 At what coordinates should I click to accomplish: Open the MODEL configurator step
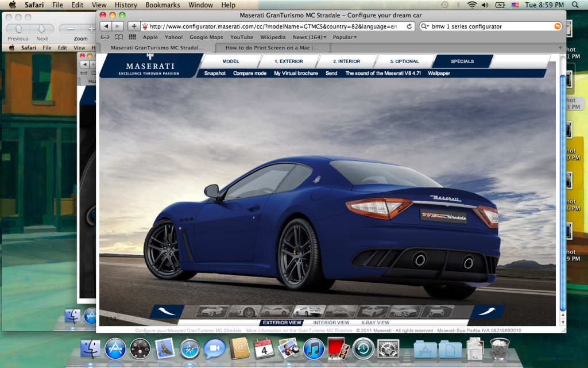231,61
